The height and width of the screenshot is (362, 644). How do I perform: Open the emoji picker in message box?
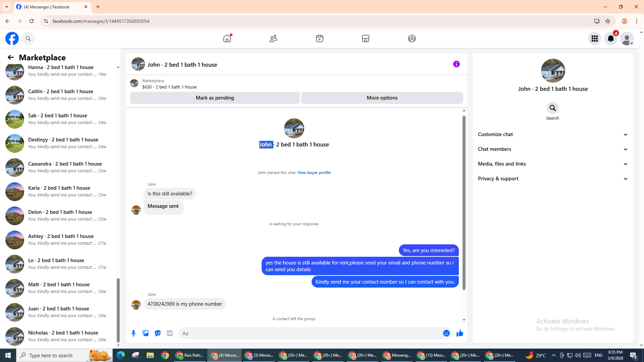click(446, 333)
